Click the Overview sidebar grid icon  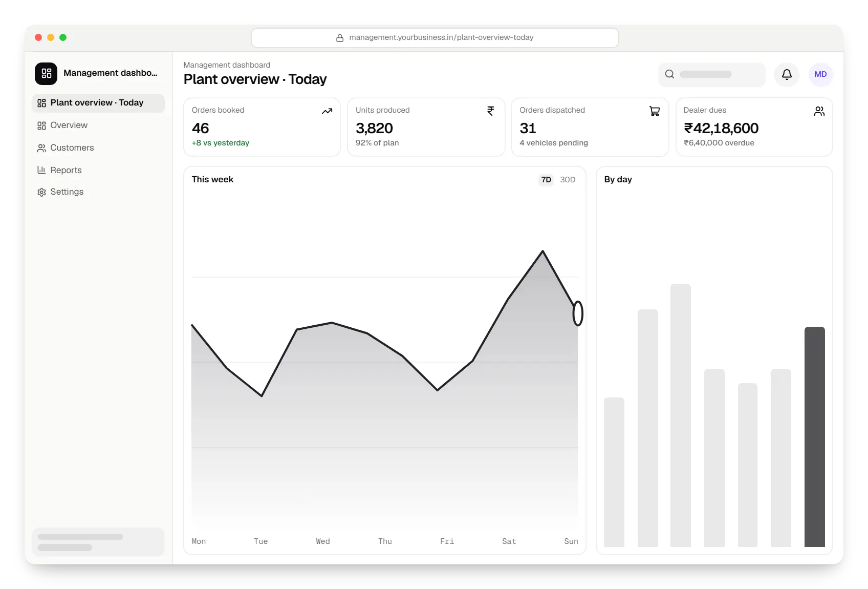point(41,125)
